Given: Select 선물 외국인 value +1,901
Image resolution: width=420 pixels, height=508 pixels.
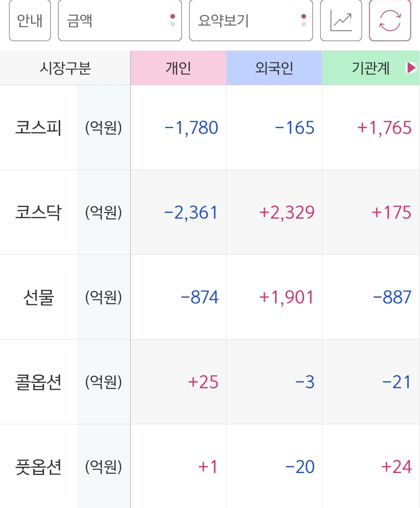Looking at the screenshot, I should (286, 298).
